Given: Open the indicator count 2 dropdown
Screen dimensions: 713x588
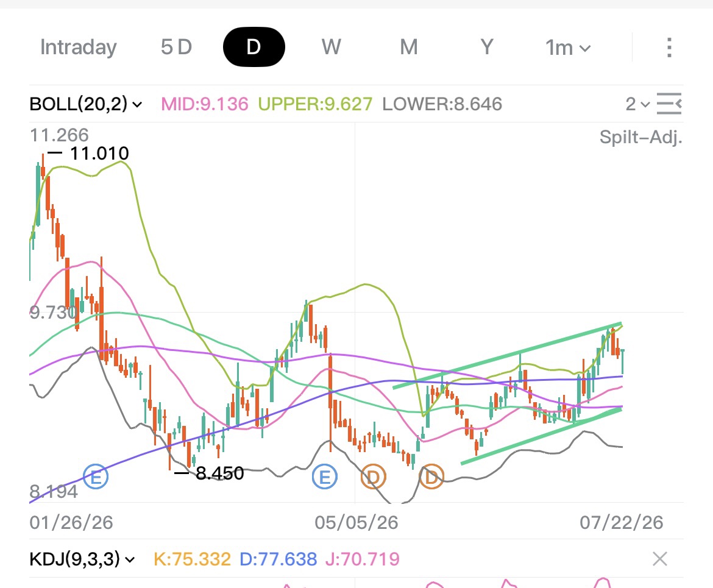Looking at the screenshot, I should 637,104.
